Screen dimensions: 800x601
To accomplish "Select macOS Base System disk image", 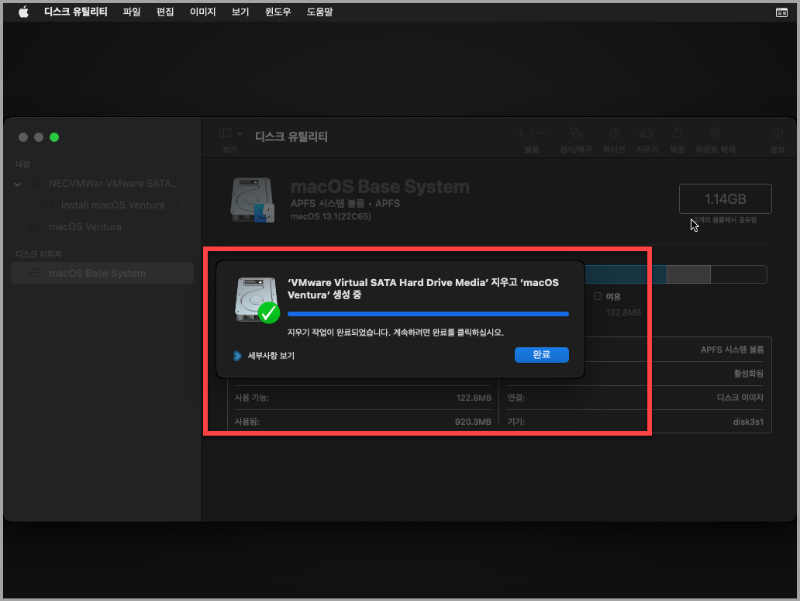I will (x=102, y=273).
